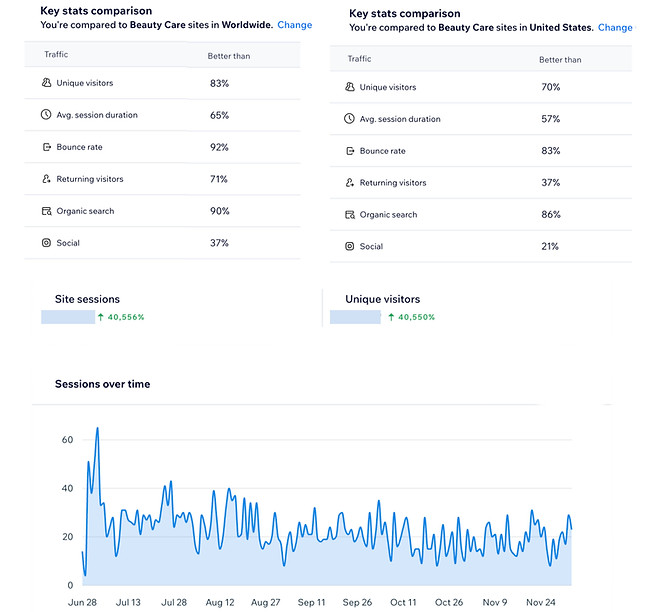The width and height of the screenshot is (660, 612).
Task: Click Change link beside Worldwide comparison
Action: (x=295, y=25)
